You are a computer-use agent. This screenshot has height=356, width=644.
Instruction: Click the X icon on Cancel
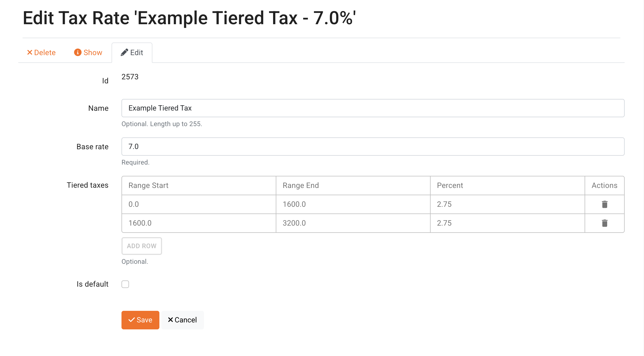click(170, 320)
